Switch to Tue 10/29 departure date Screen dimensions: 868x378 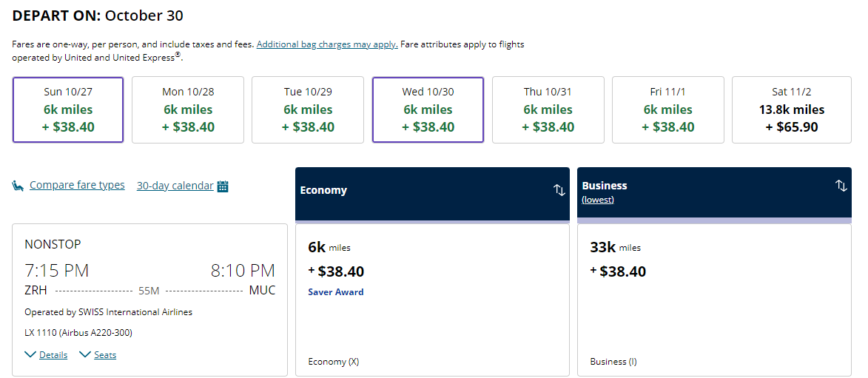(308, 109)
